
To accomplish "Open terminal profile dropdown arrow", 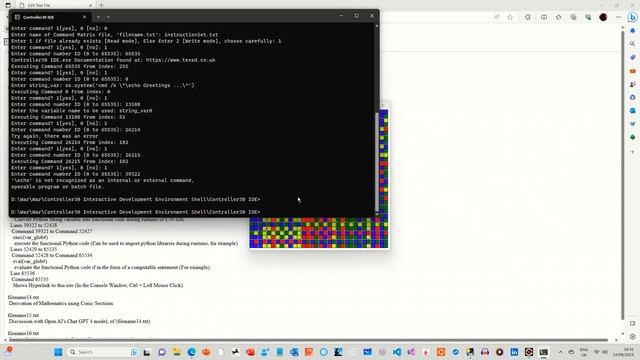I will click(x=108, y=17).
